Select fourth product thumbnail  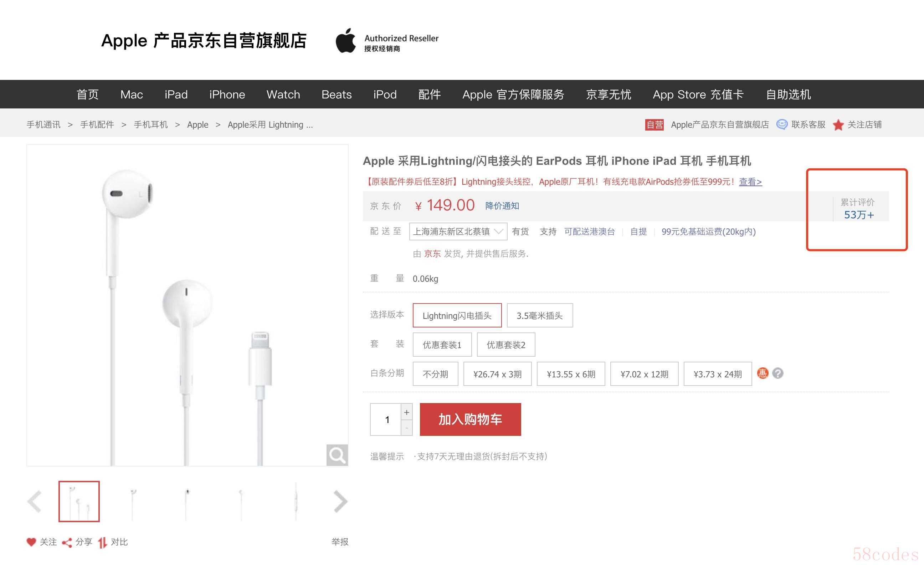click(x=241, y=501)
